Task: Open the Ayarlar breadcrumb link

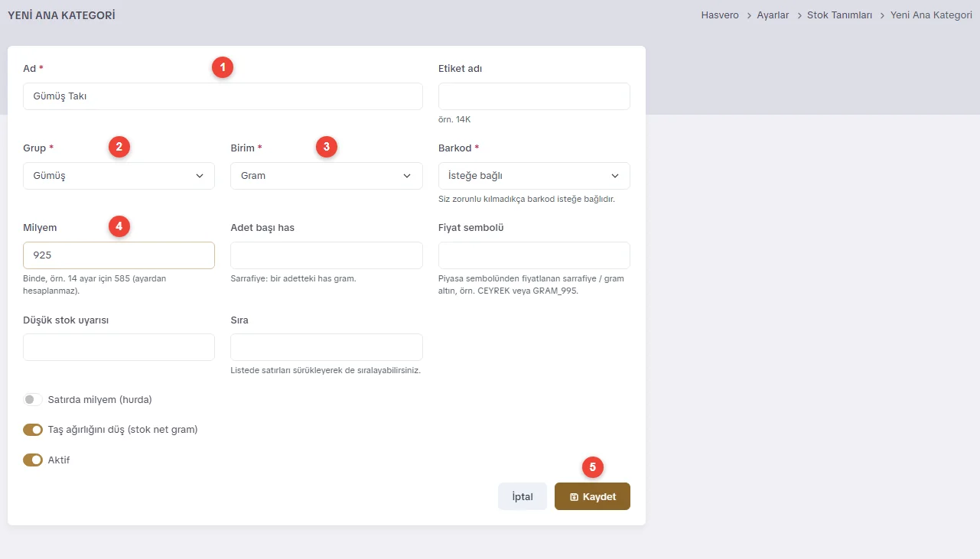Action: [x=773, y=15]
